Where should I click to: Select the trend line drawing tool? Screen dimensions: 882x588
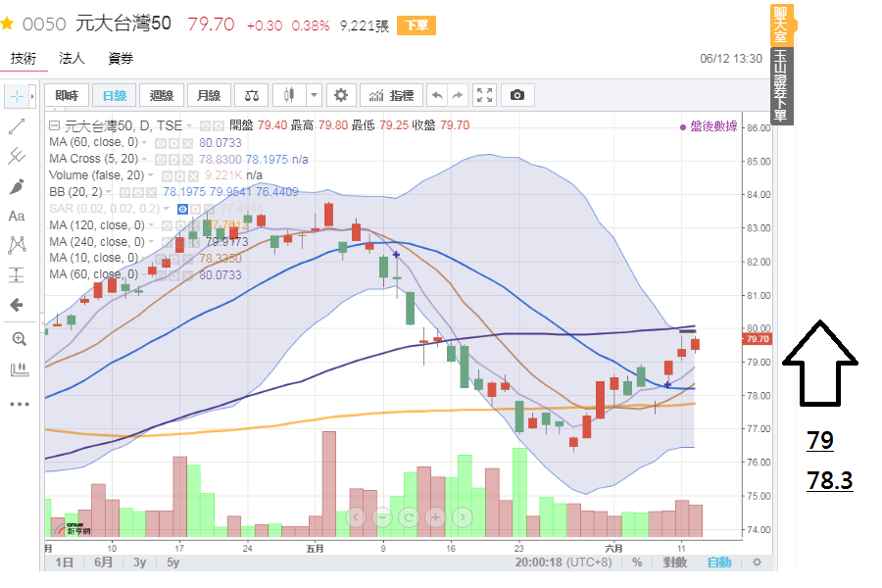[x=17, y=126]
